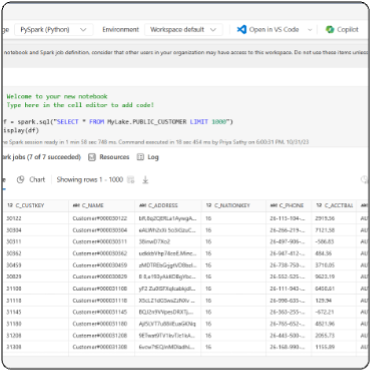
Task: Click the string type icon on C_ADDRESS
Action: pyautogui.click(x=143, y=205)
